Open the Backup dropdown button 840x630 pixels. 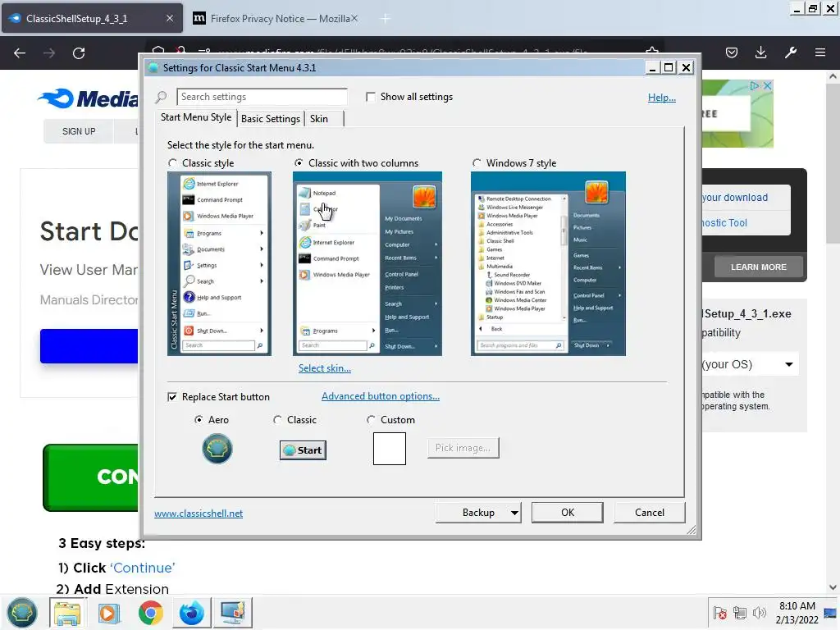coord(478,513)
